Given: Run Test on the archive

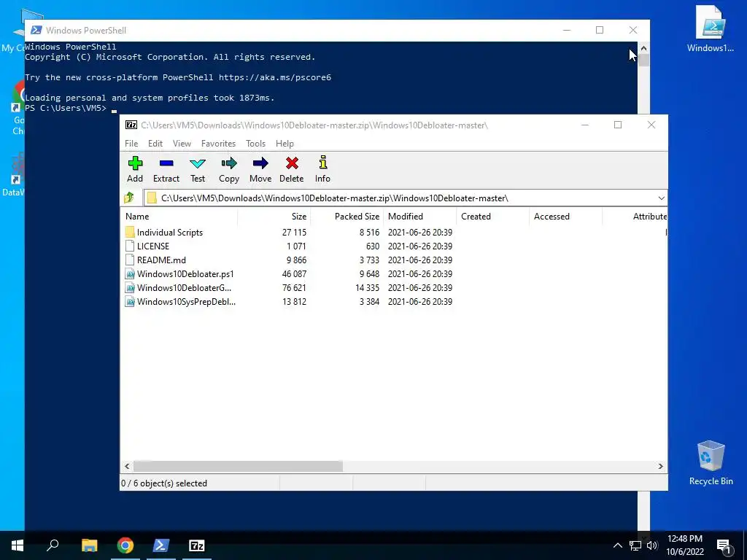Looking at the screenshot, I should 198,169.
